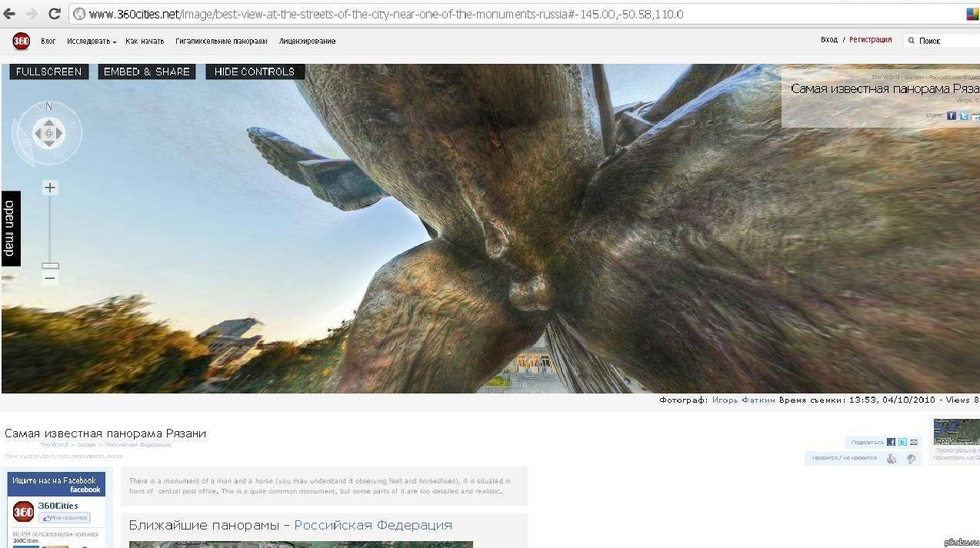Viewport: 980px width, 548px height.
Task: Click the EMBED & SHARE button
Action: (146, 71)
